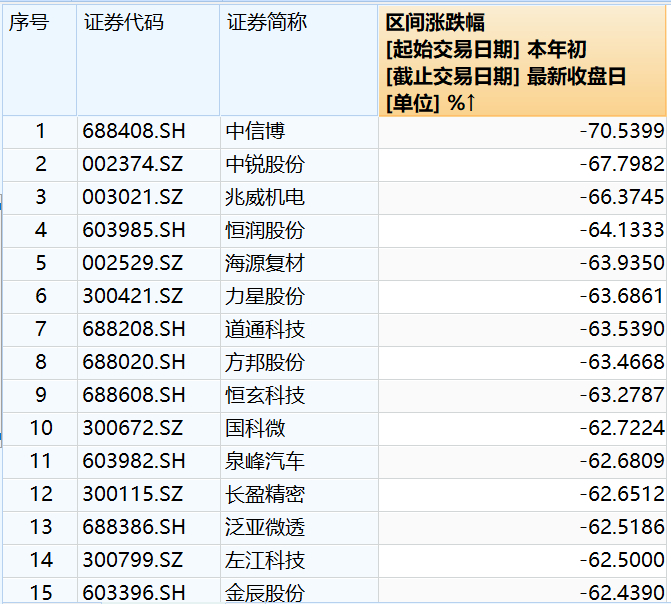The image size is (671, 604).
Task: Click the stock name 国科微
Action: [255, 428]
